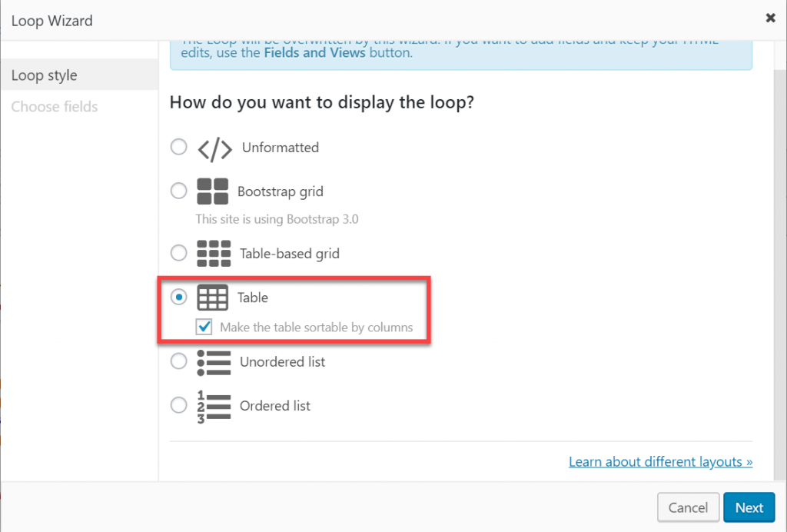Select the Unformatted radio button
This screenshot has height=532, width=787.
point(179,147)
